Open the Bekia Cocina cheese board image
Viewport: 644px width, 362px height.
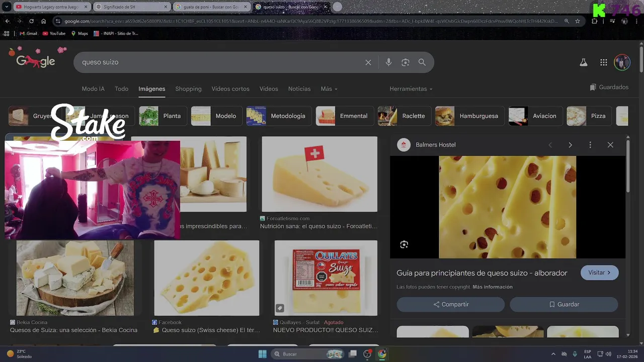pos(75,278)
